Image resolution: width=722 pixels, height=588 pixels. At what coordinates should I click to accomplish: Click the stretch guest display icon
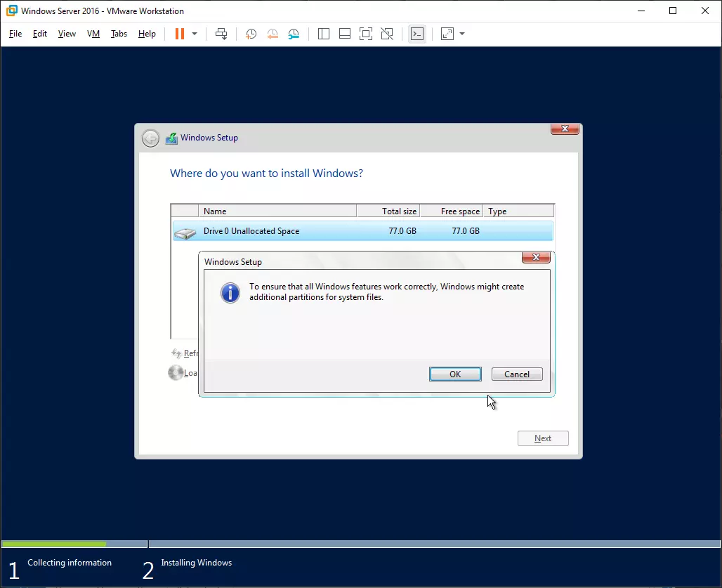coord(447,34)
